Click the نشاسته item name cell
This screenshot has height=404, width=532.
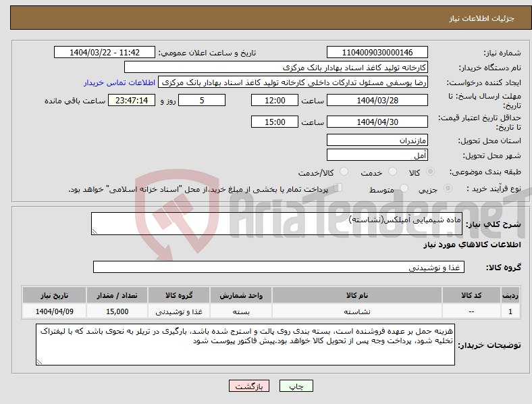[x=357, y=311]
